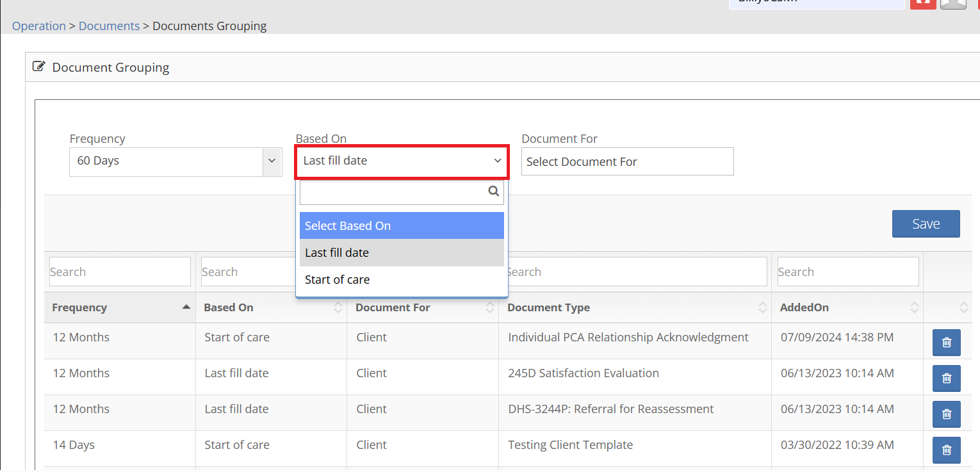
Task: Sort by Frequency column arrow
Action: [186, 307]
